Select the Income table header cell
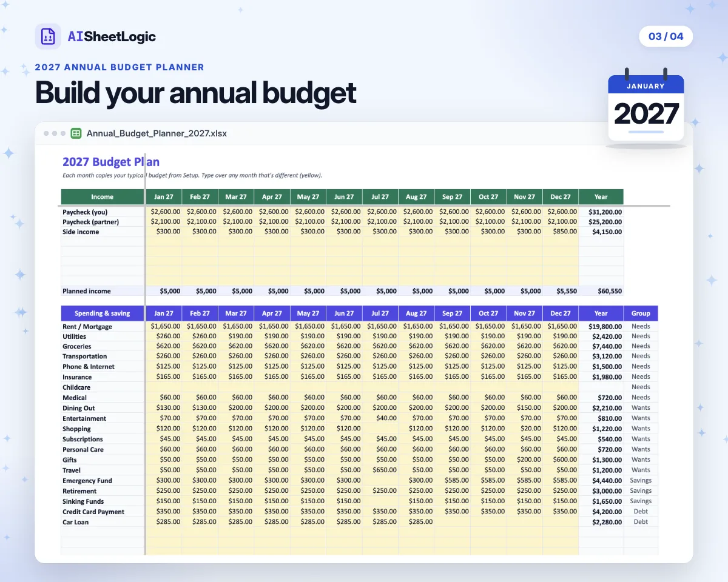This screenshot has height=582, width=728. 103,196
